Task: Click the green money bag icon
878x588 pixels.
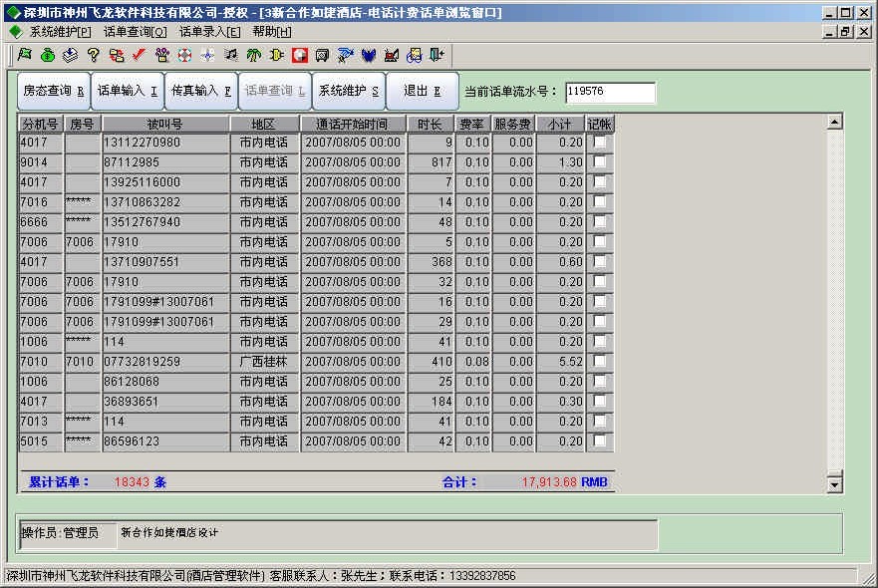Action: (x=48, y=55)
